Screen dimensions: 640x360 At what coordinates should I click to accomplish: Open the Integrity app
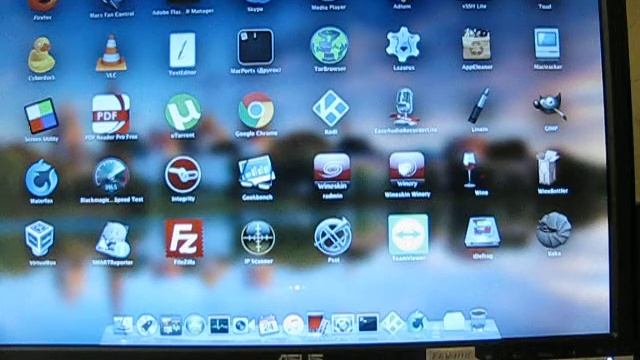point(183,175)
